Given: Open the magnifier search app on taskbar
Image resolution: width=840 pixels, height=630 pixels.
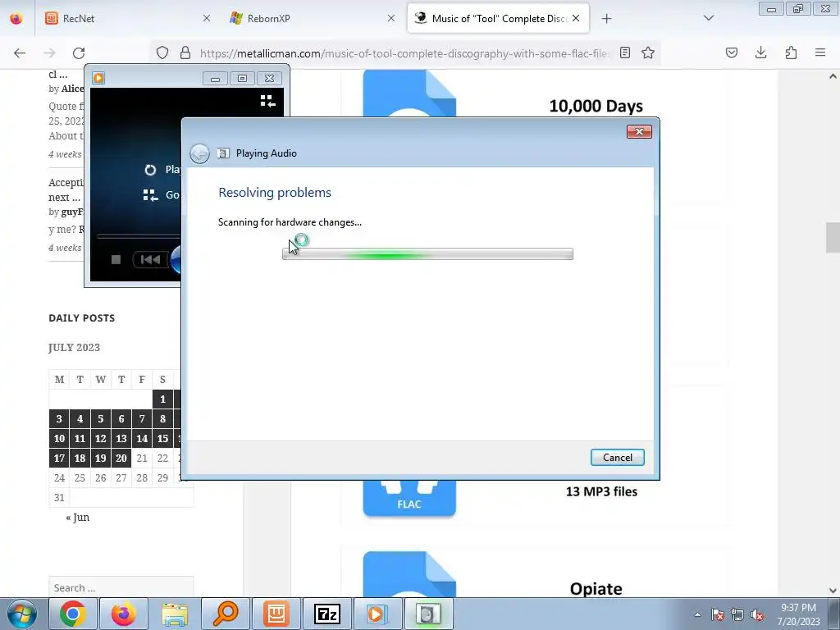Looking at the screenshot, I should (225, 614).
